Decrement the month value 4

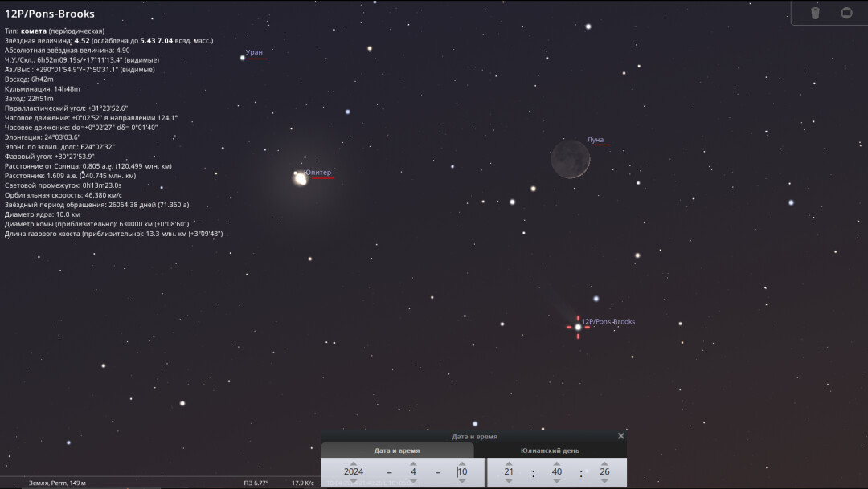(413, 481)
